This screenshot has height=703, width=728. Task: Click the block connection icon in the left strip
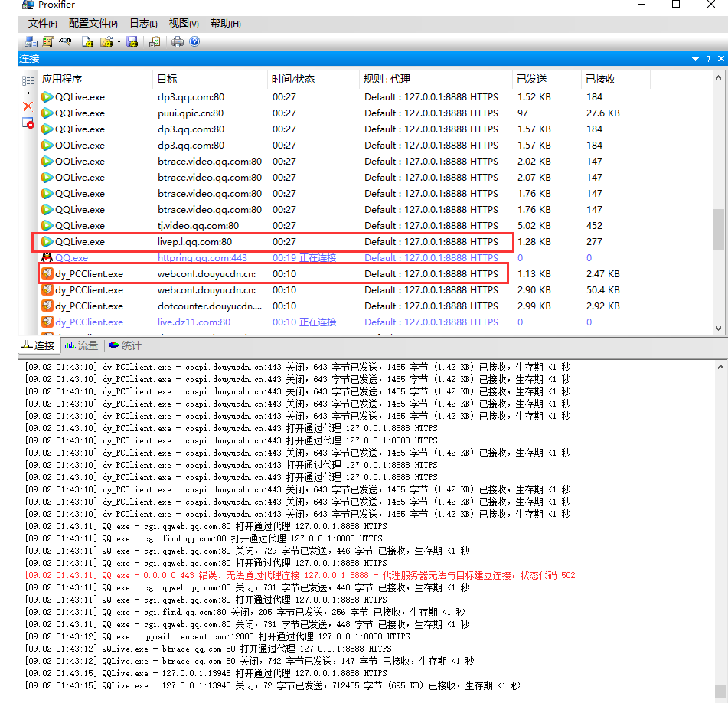click(28, 123)
